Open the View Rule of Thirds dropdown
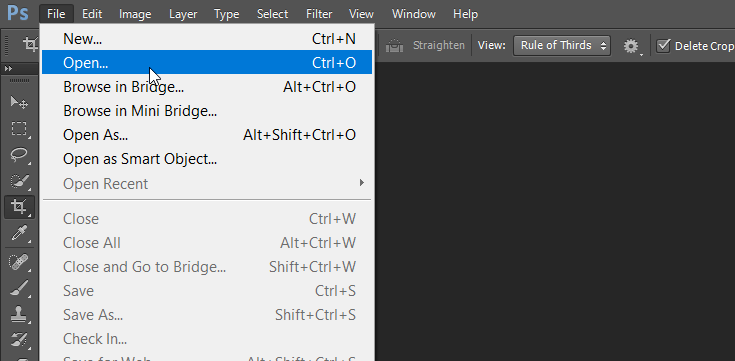Image resolution: width=735 pixels, height=361 pixels. pos(562,45)
